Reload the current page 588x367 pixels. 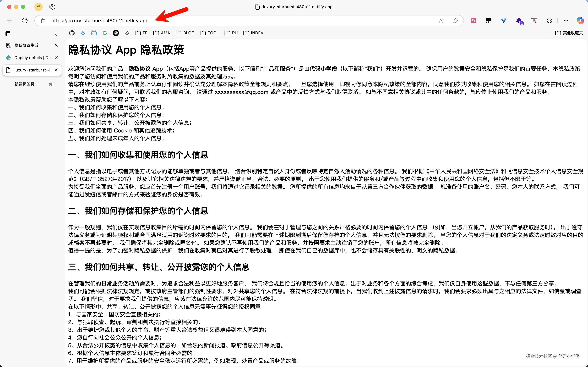25,21
